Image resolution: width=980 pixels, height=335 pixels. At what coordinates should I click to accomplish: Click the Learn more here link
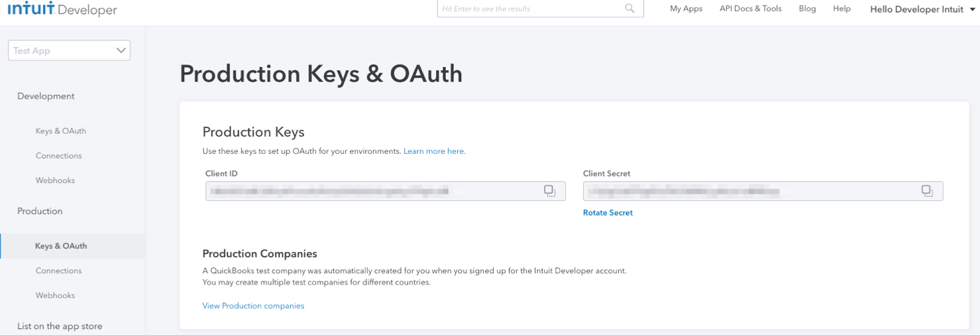tap(434, 151)
